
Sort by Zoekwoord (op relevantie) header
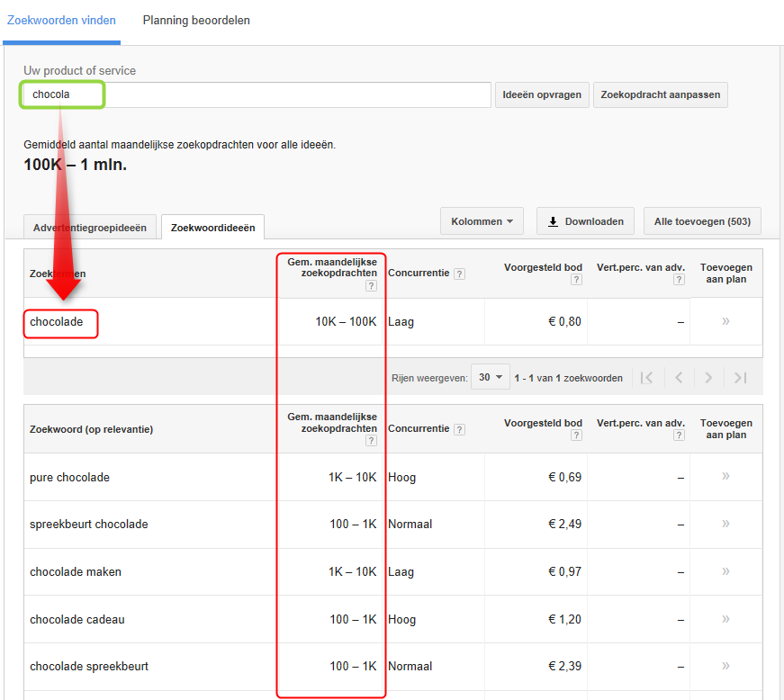click(x=91, y=429)
